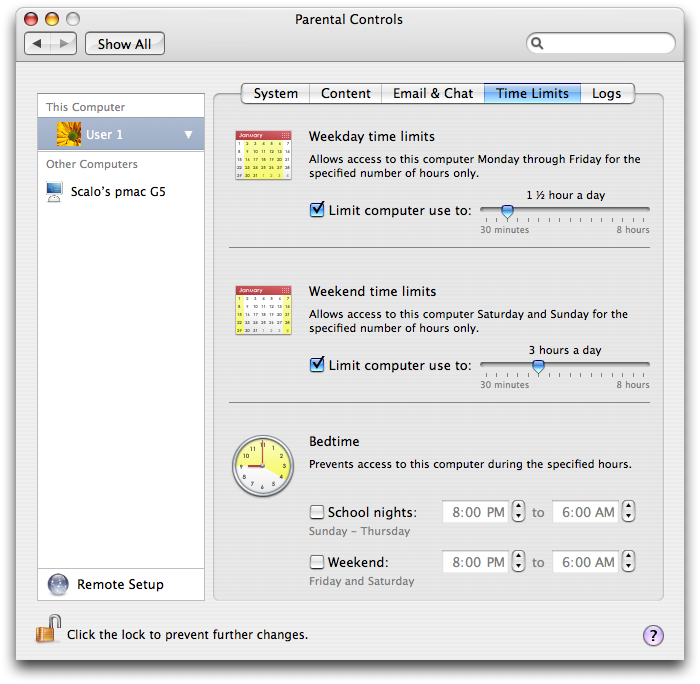Click the Weekend bedtime start time stepper
Image resolution: width=700 pixels, height=684 pixels.
click(x=518, y=561)
